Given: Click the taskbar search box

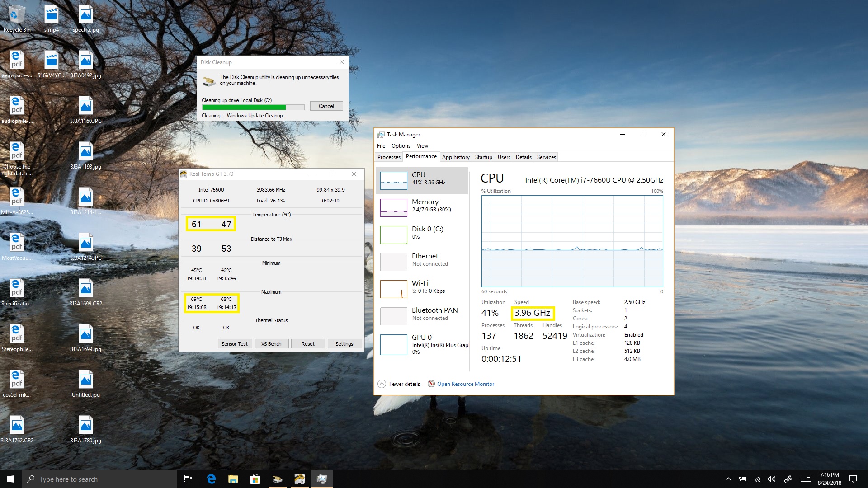Looking at the screenshot, I should click(x=99, y=479).
